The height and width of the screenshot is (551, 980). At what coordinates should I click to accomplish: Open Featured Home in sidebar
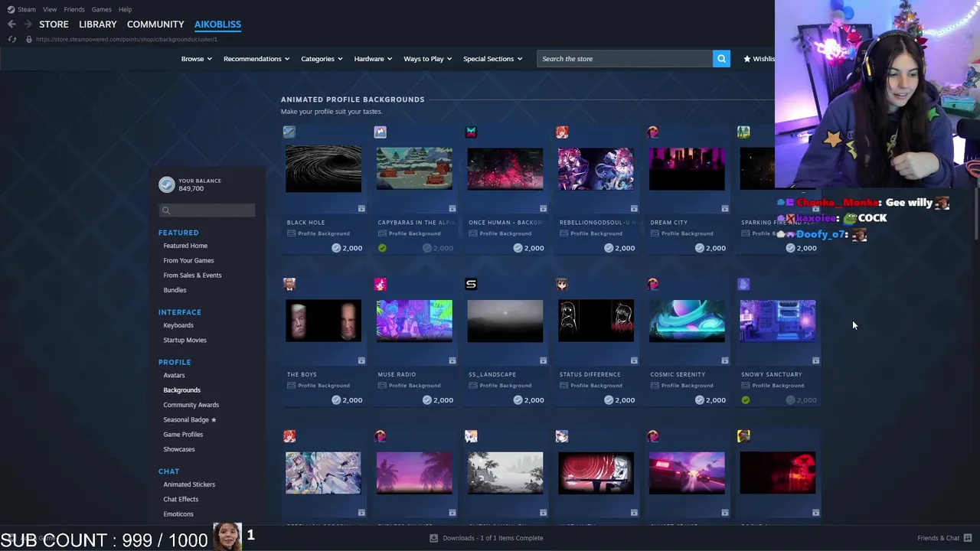coord(185,246)
